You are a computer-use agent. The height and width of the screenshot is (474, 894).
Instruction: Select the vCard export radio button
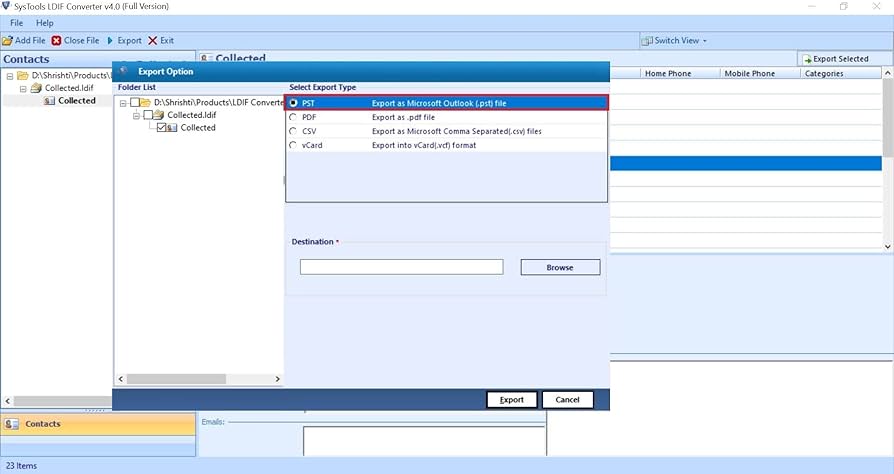293,145
